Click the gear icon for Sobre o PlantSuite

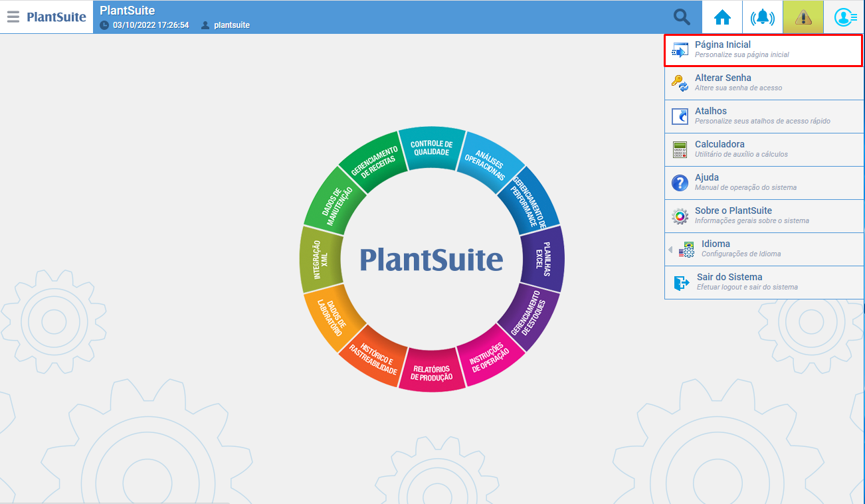[x=680, y=216]
